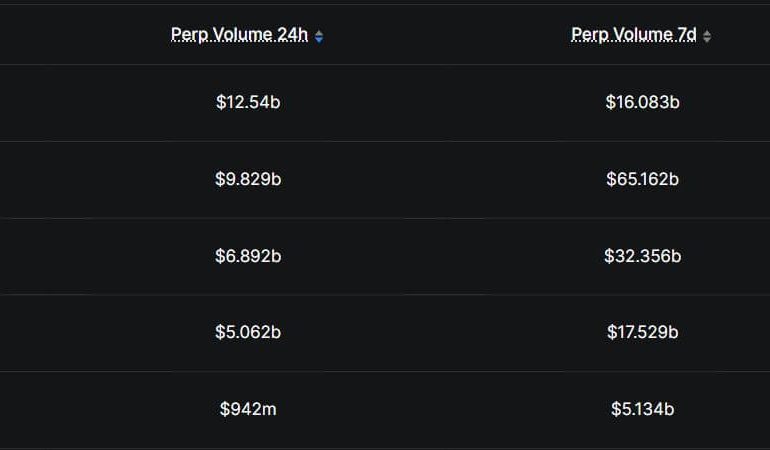This screenshot has width=770, height=450.
Task: Click the sort icon beside Perp Volume 24h
Action: click(x=319, y=37)
